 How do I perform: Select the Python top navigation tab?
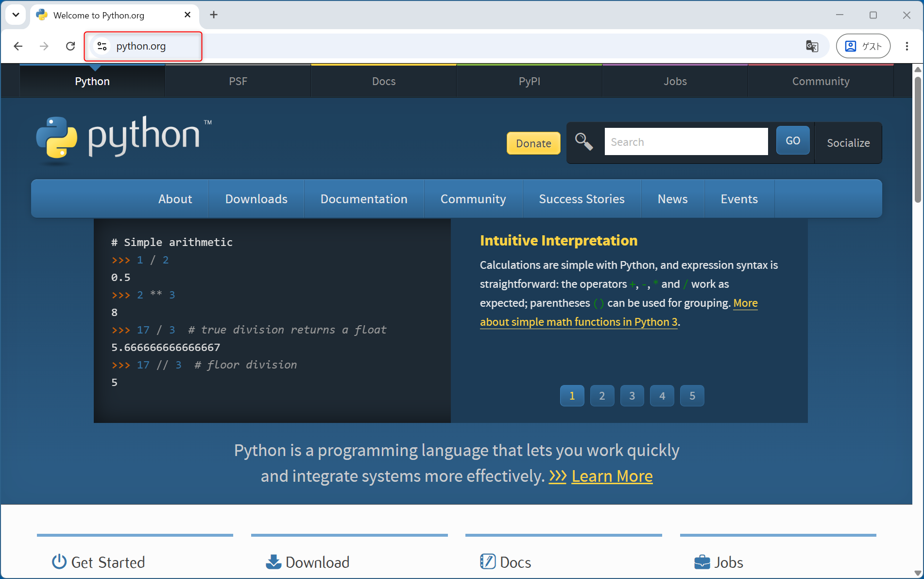[92, 81]
